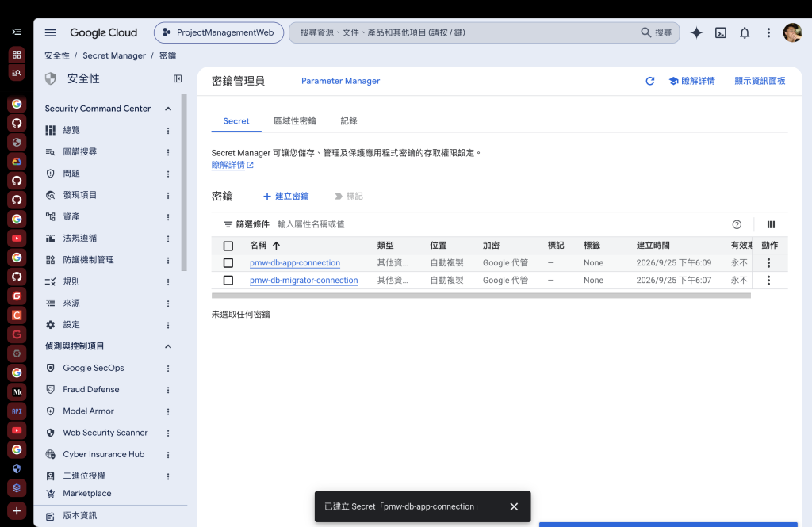Open the API icon in browser dock
Viewport: 812px width, 527px height.
click(17, 411)
